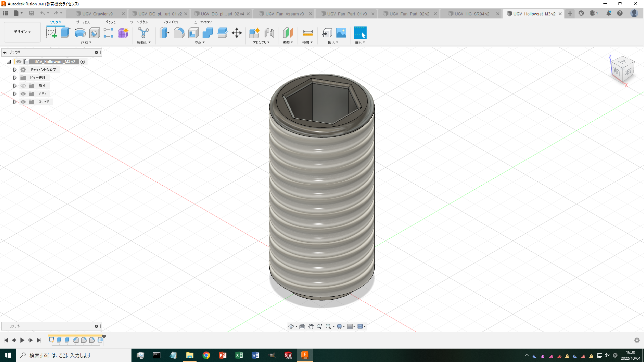Image resolution: width=644 pixels, height=362 pixels.
Task: Switch to the ユーティリティ tab
Action: pos(203,22)
